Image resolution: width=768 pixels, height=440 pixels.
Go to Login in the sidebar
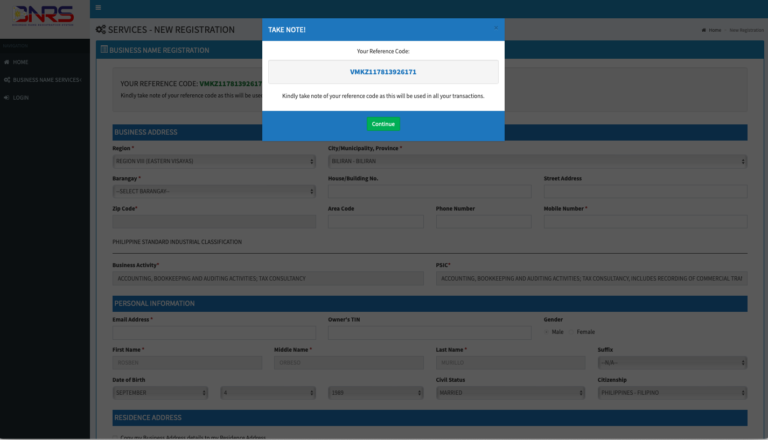21,97
